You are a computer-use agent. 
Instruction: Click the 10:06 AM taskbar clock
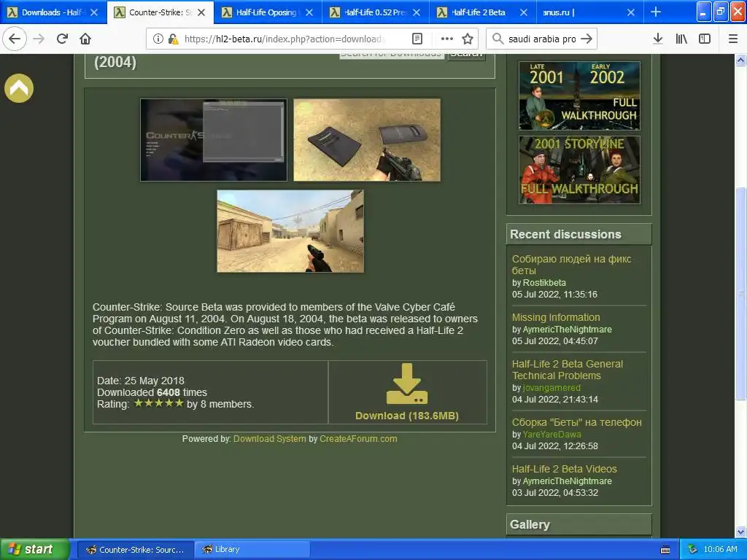tap(720, 550)
